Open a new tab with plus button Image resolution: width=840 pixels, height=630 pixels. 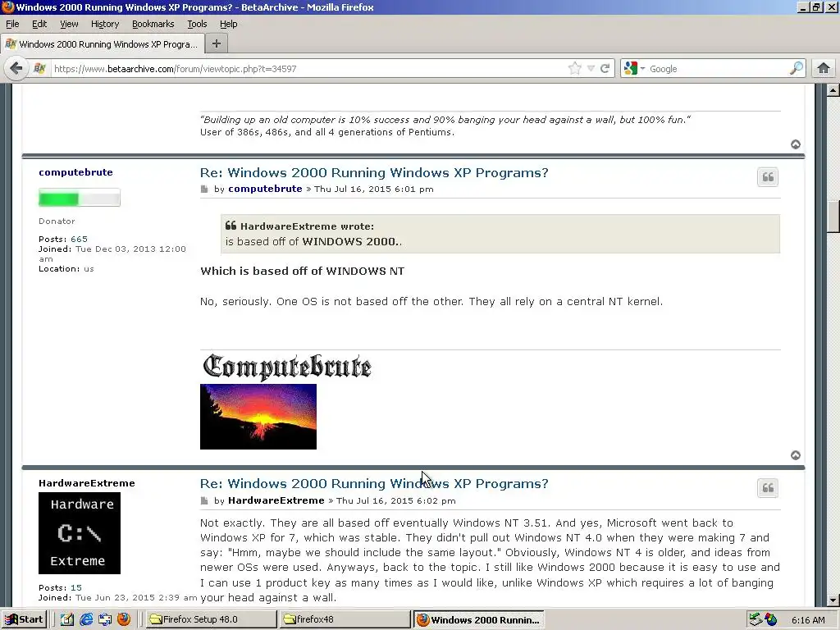point(216,43)
